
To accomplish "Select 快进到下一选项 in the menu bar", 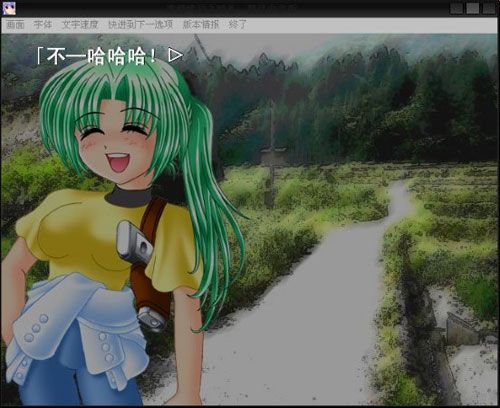I will [x=141, y=25].
